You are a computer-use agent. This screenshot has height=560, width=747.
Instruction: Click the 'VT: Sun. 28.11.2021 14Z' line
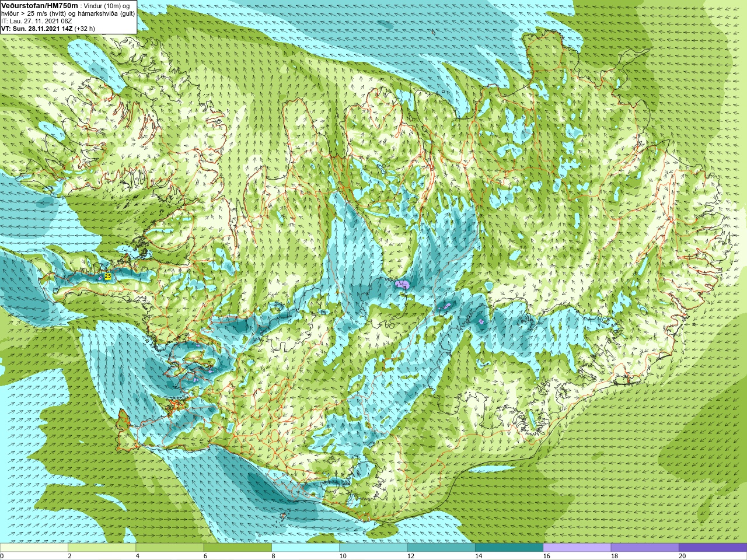[37, 29]
